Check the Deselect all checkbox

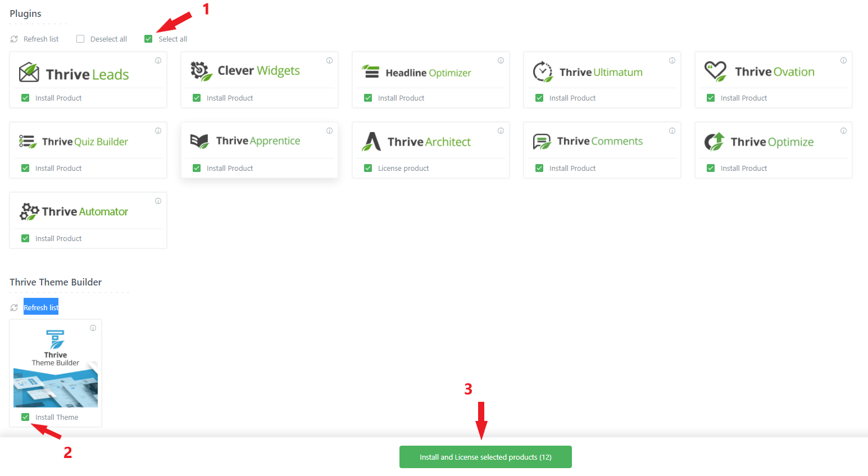click(x=80, y=39)
